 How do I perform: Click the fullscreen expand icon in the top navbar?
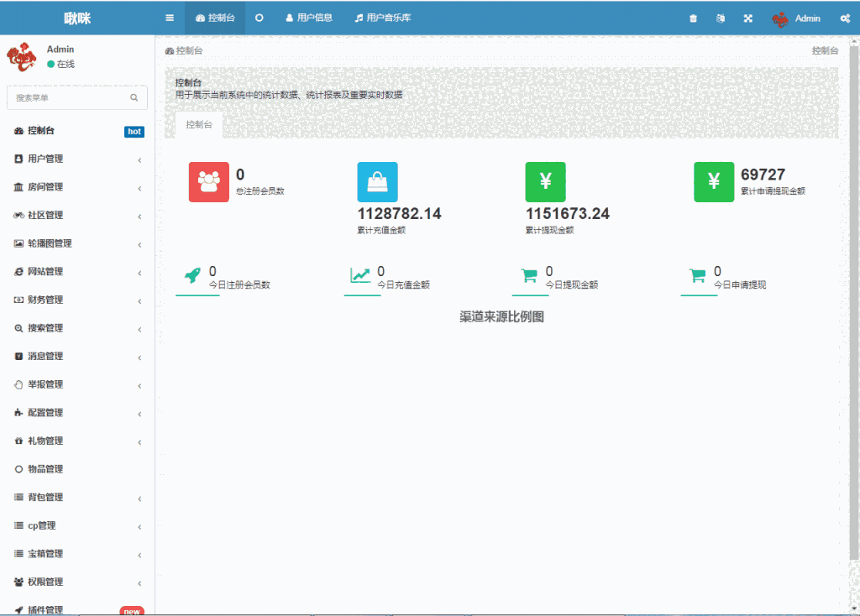[x=747, y=17]
